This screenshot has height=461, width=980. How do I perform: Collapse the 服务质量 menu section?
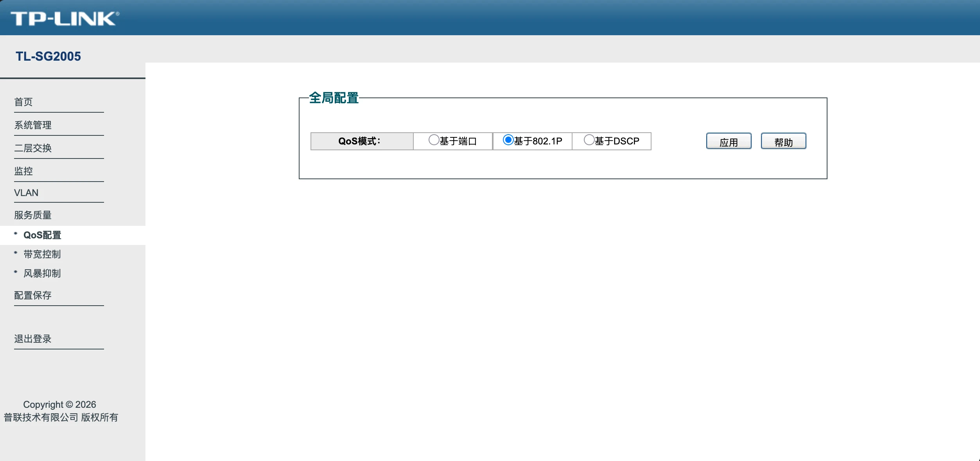pyautogui.click(x=33, y=215)
